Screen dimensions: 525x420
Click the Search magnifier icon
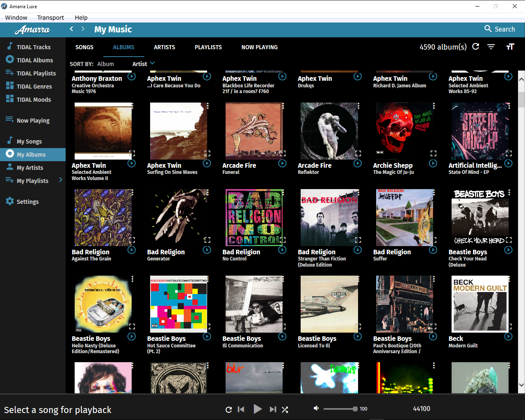point(488,29)
